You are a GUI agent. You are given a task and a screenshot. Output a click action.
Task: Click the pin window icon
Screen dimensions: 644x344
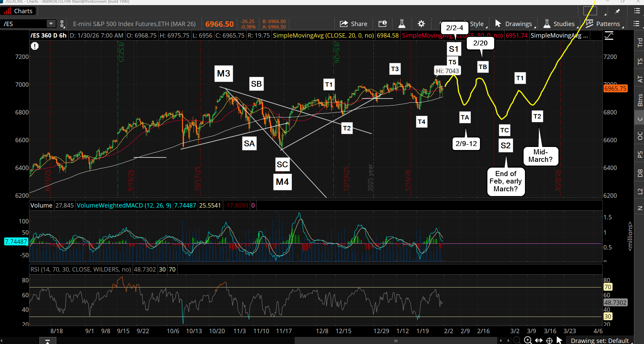pos(617,11)
